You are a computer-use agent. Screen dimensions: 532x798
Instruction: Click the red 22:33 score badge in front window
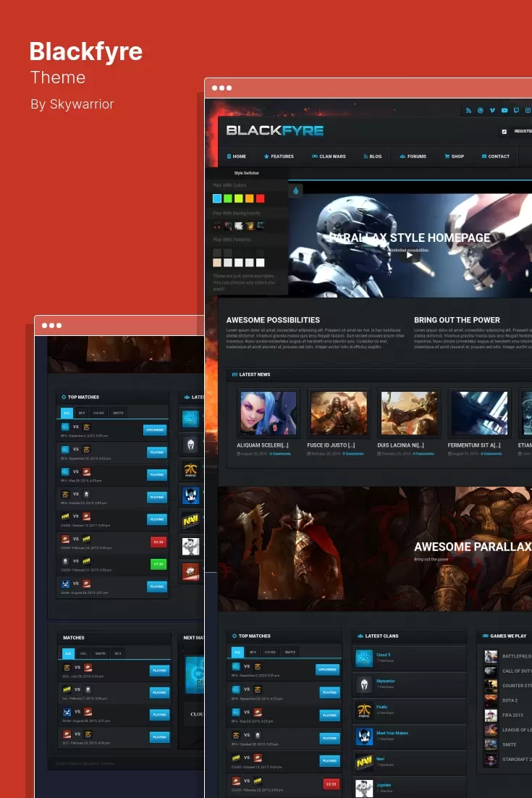[331, 784]
